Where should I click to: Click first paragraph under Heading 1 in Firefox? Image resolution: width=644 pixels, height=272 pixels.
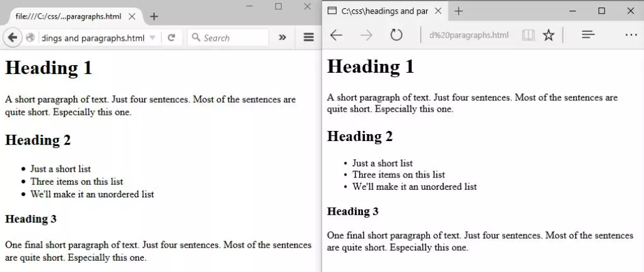[x=150, y=106]
